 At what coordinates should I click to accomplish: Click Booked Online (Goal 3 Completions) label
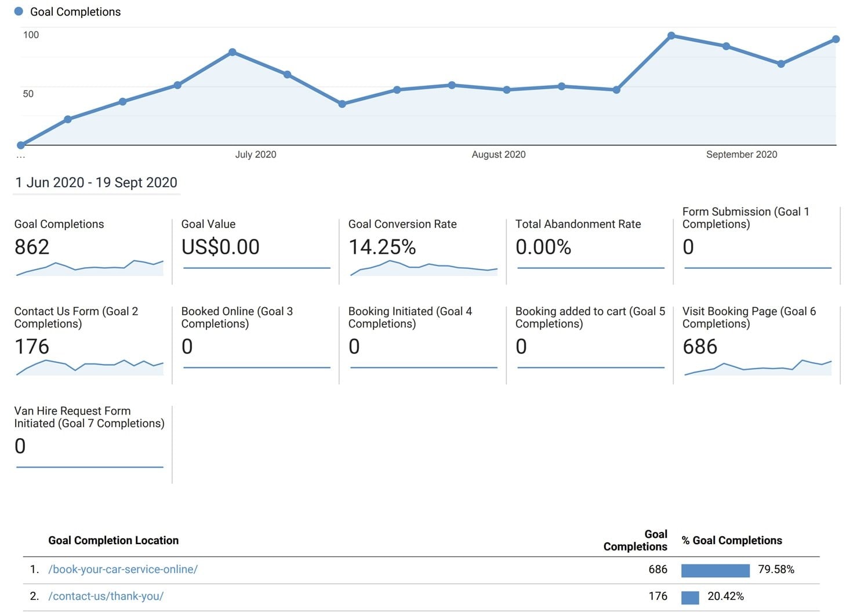[x=237, y=318]
